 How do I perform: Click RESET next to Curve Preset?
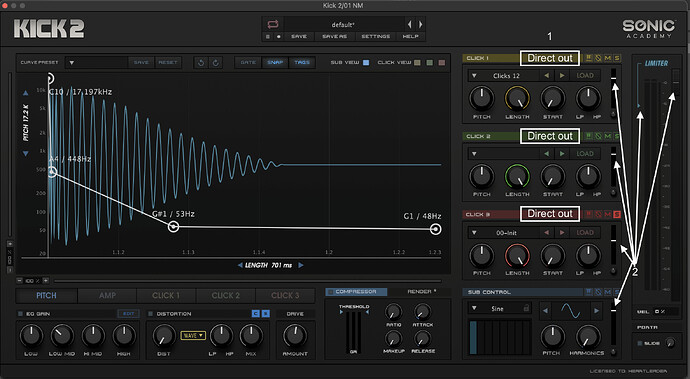(x=168, y=63)
